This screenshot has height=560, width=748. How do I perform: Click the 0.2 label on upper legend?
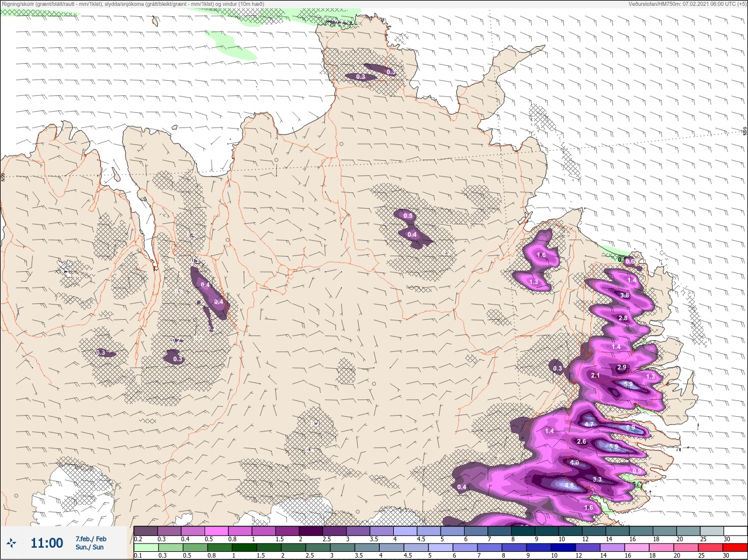pyautogui.click(x=138, y=539)
